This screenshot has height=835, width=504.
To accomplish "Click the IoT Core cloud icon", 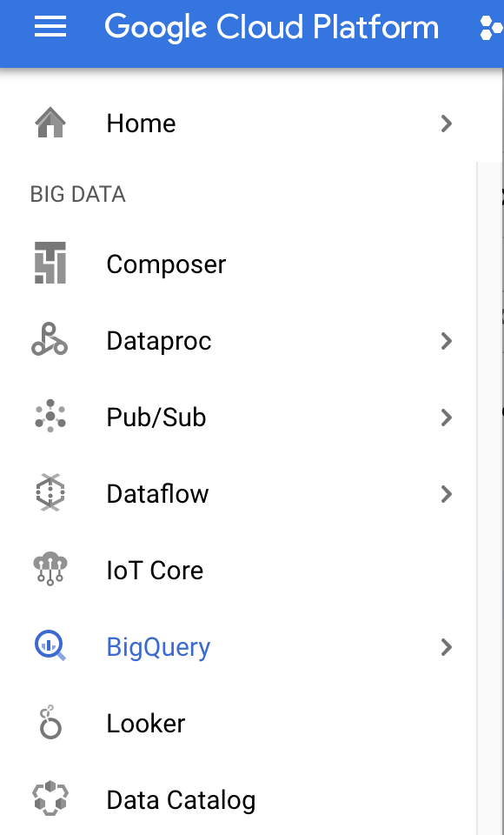I will point(50,569).
